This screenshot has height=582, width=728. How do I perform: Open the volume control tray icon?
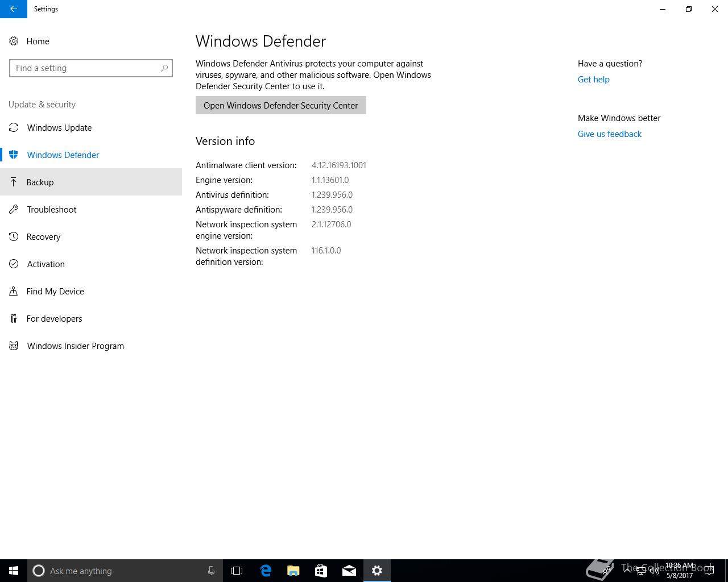pos(655,571)
